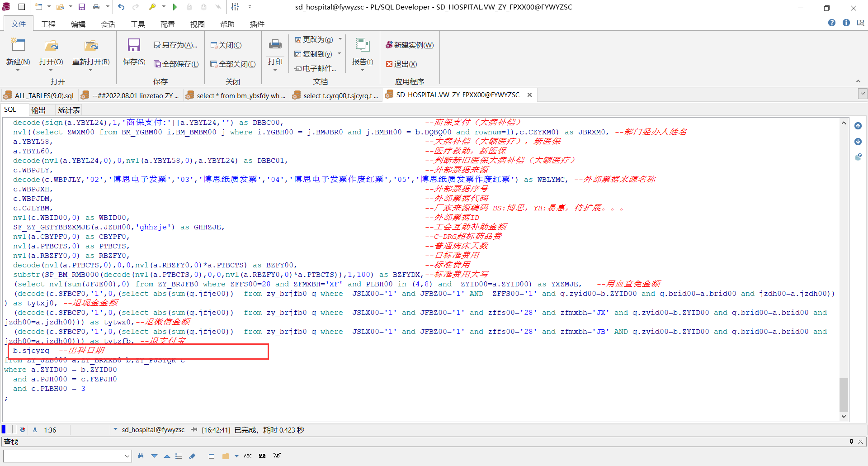Image resolution: width=868 pixels, height=466 pixels.
Task: Click the Report (报告) ribbon icon
Action: [x=363, y=45]
